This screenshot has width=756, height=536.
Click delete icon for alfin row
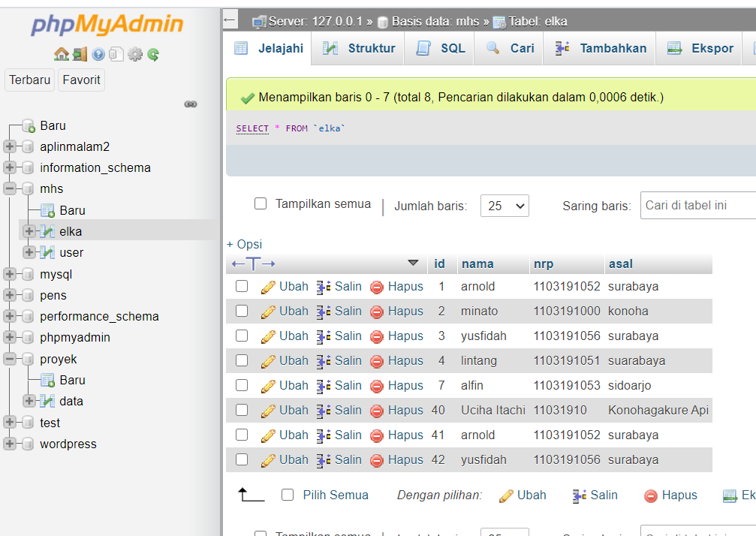coord(377,386)
